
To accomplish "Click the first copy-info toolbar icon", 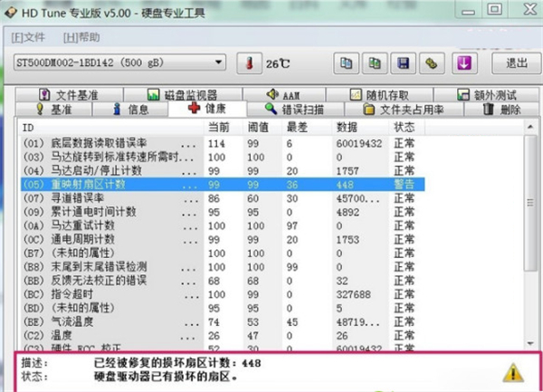I will point(346,64).
